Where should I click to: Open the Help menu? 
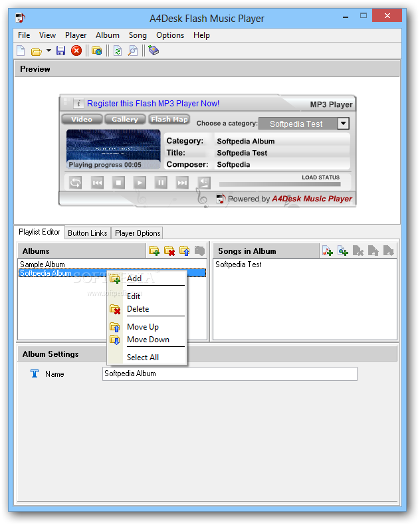tap(201, 35)
